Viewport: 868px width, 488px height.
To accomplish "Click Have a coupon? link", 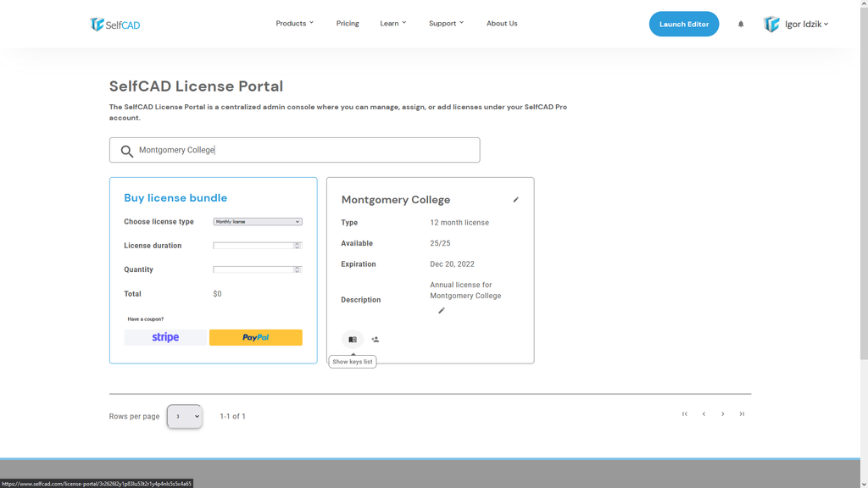I will 146,319.
